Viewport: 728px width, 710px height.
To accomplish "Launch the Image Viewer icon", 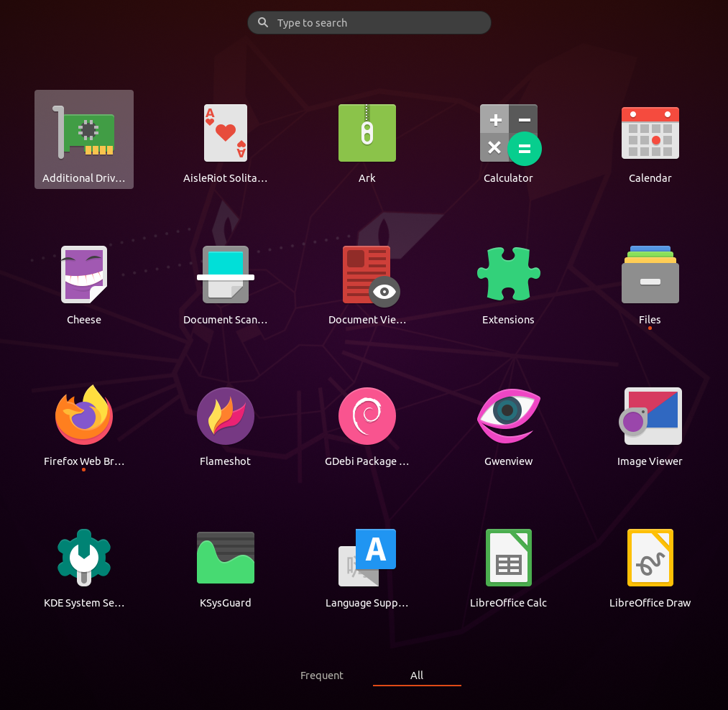I will coord(650,416).
